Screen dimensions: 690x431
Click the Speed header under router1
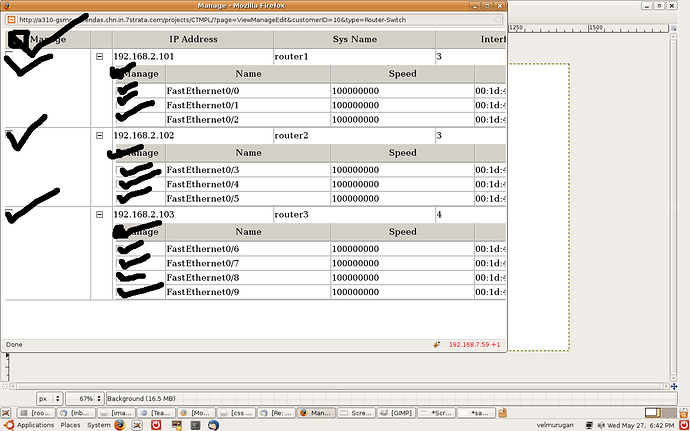pos(402,74)
